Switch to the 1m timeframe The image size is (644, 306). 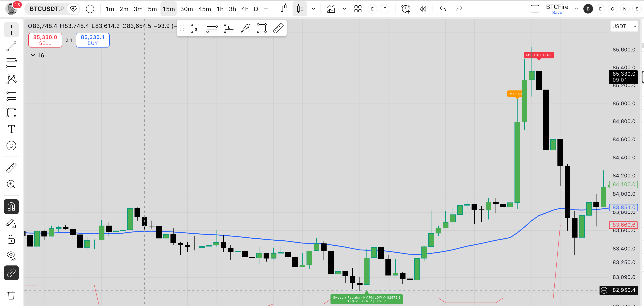click(110, 9)
